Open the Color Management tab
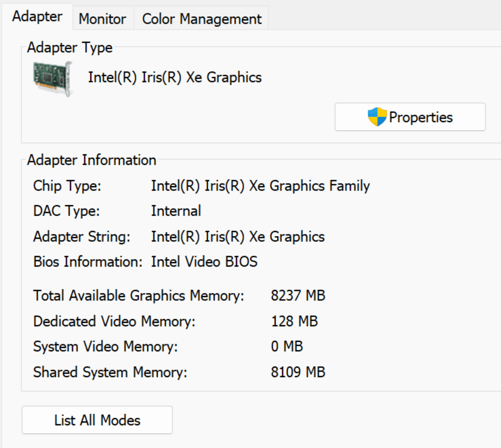The width and height of the screenshot is (501, 448). click(x=201, y=19)
